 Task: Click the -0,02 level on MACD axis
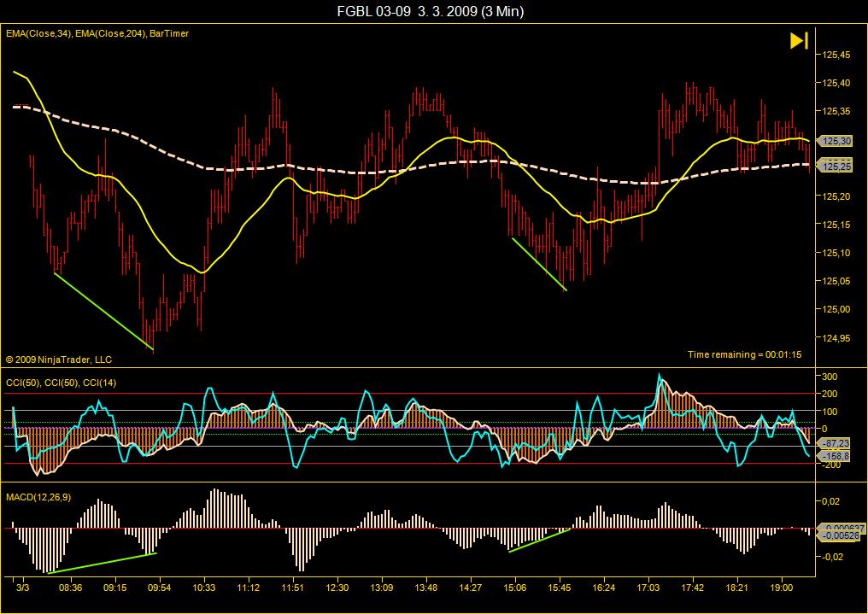(x=832, y=557)
